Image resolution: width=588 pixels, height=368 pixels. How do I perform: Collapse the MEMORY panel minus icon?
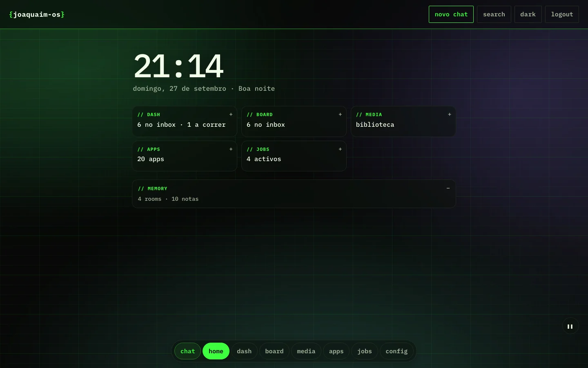tap(448, 188)
